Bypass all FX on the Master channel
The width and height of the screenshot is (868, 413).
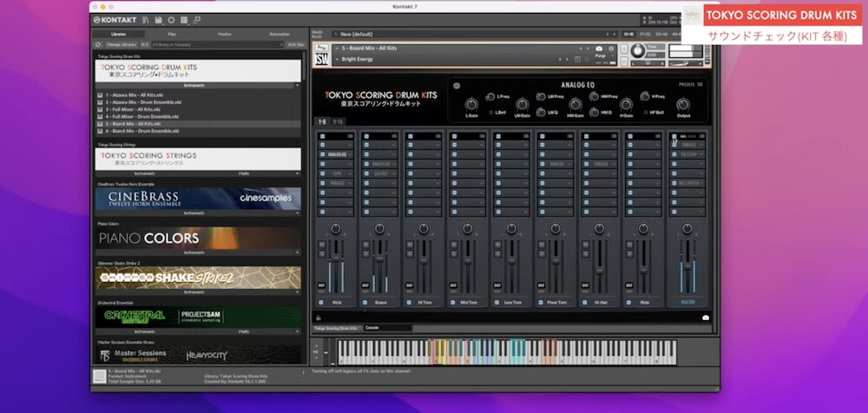[674, 135]
